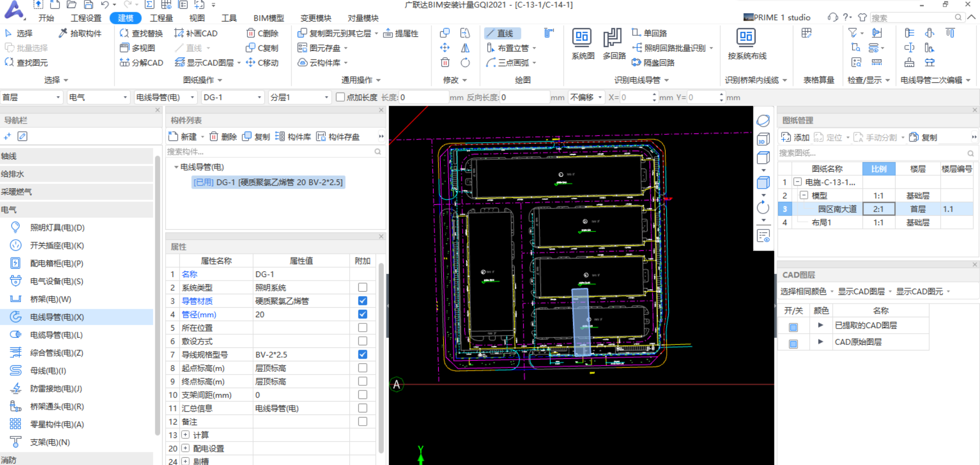This screenshot has height=465, width=980.
Task: Switch to the 视图 ribbon tab
Action: 197,18
